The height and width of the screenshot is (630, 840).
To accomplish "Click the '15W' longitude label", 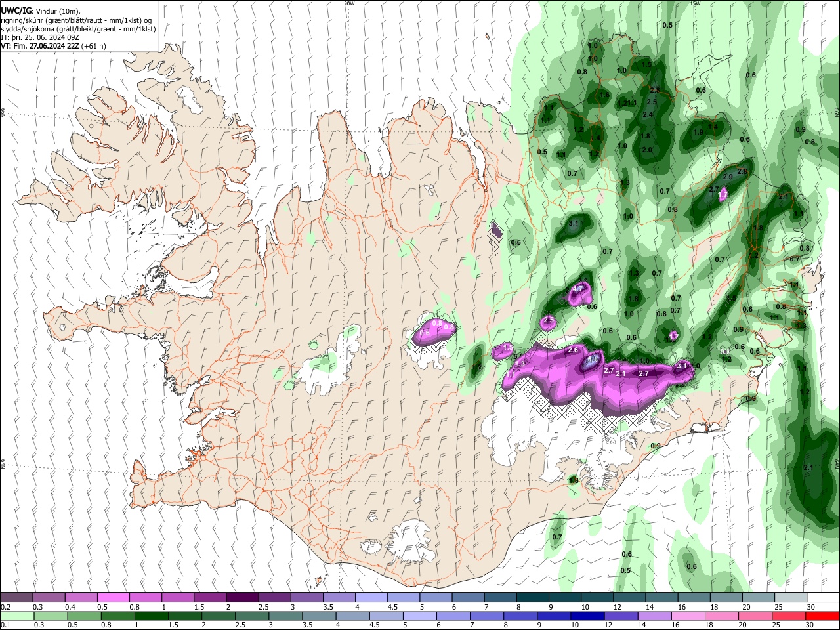I will (x=695, y=3).
